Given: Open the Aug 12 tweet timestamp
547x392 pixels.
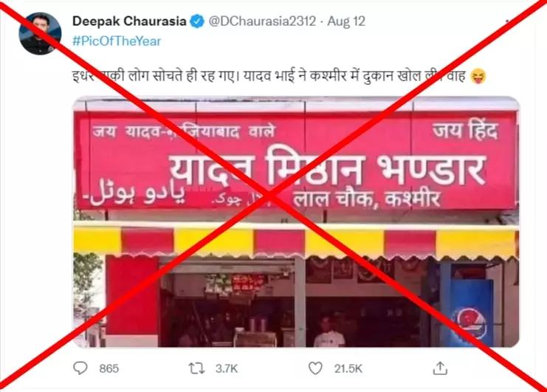Looking at the screenshot, I should point(346,21).
